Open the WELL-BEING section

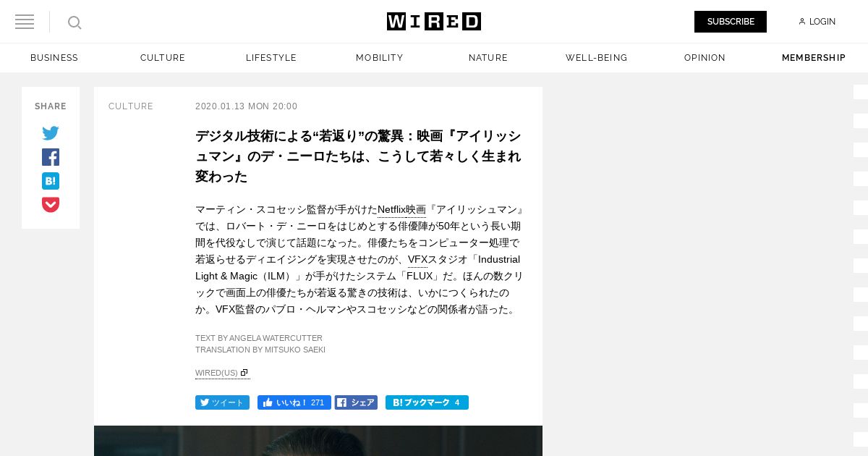tap(597, 58)
